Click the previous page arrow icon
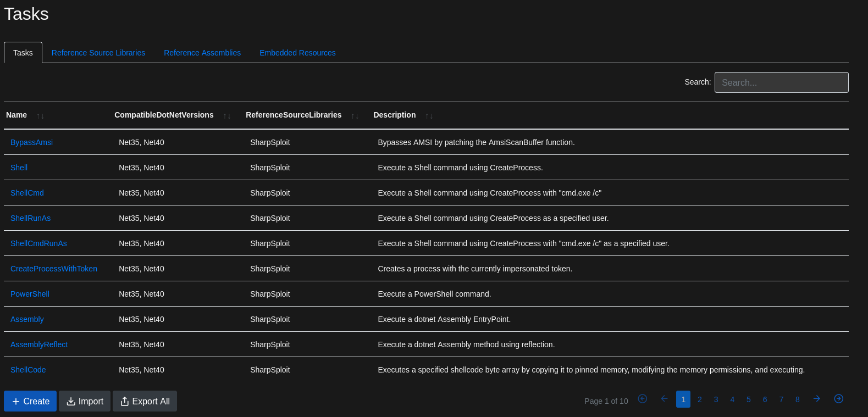 coord(664,399)
